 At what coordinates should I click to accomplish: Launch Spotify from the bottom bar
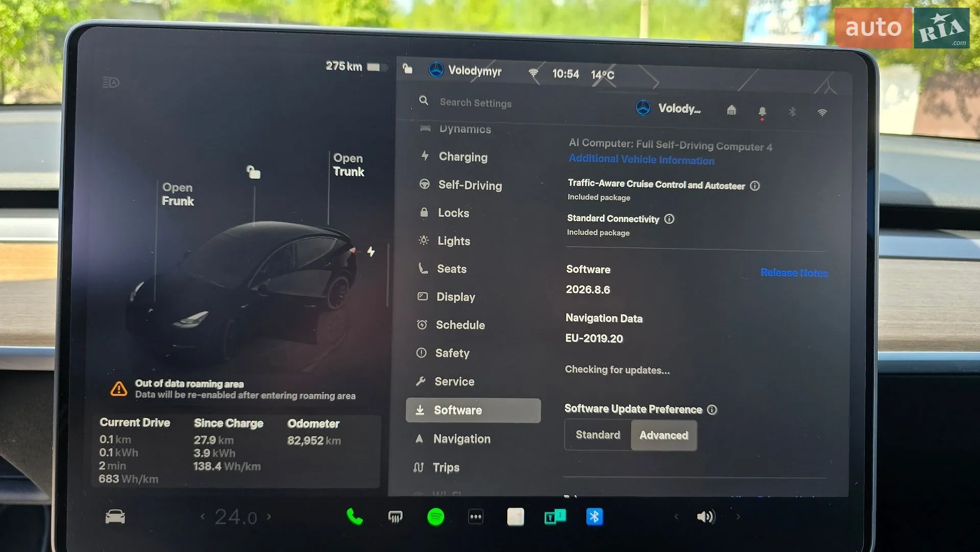[435, 517]
